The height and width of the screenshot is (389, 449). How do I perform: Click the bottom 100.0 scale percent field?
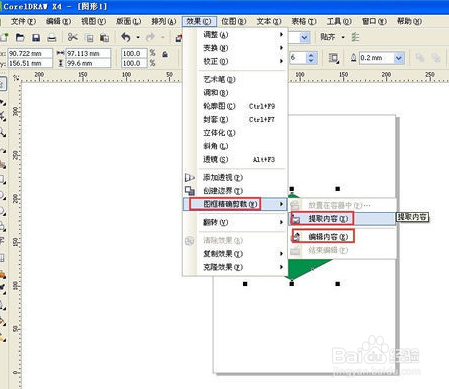[134, 63]
